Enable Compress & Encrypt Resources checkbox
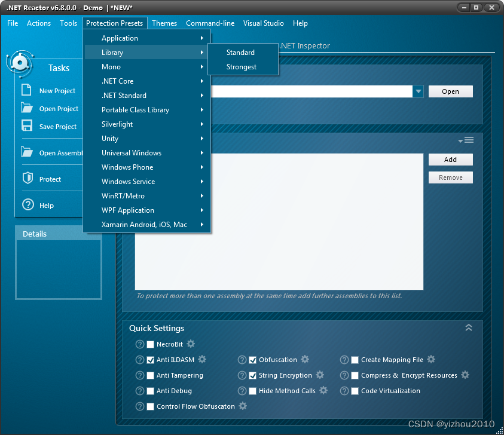Screen dimensions: 504x435 pyautogui.click(x=355, y=375)
